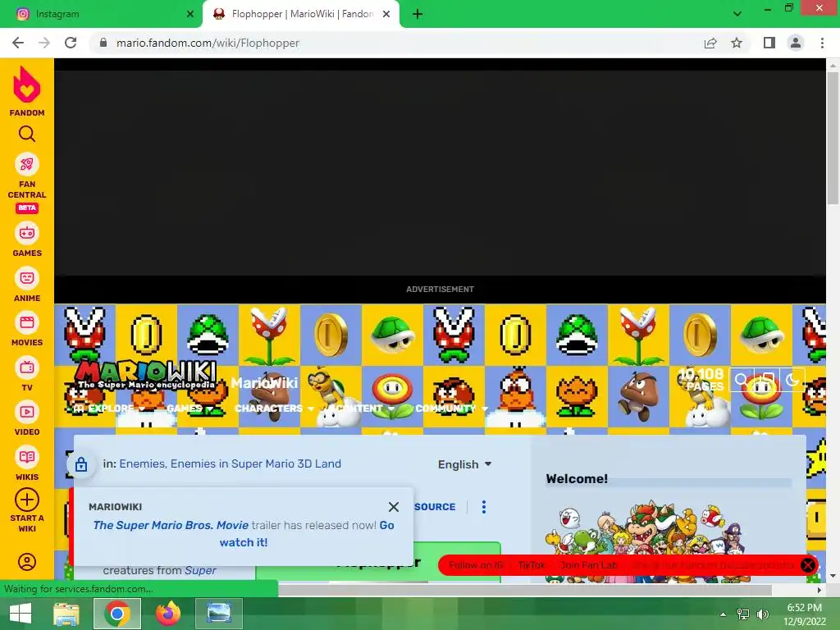Open the volume control tray icon

(762, 614)
